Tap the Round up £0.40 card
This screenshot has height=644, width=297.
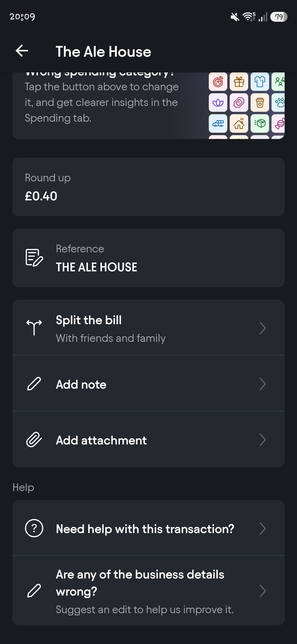point(148,187)
